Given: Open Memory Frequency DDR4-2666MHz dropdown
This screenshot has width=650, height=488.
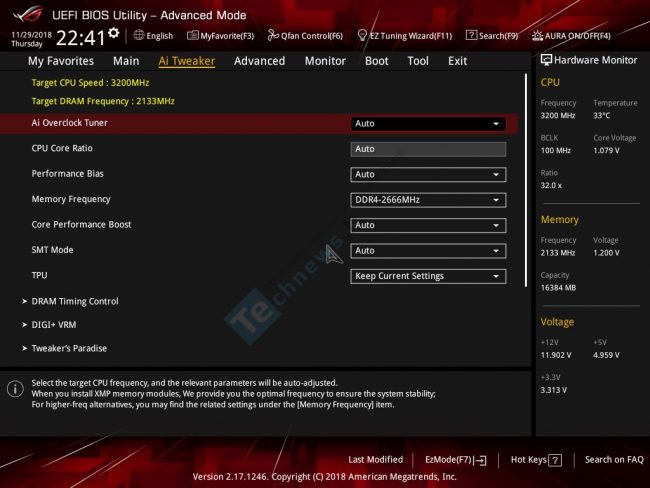Looking at the screenshot, I should point(428,200).
